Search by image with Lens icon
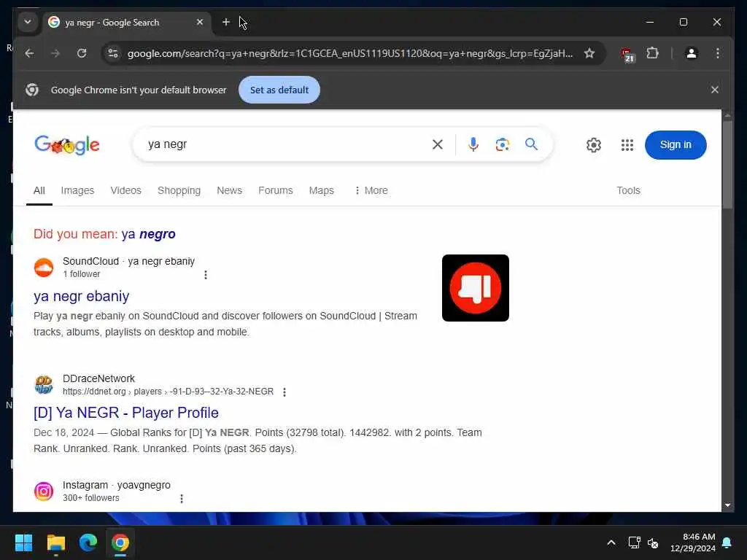 [502, 144]
